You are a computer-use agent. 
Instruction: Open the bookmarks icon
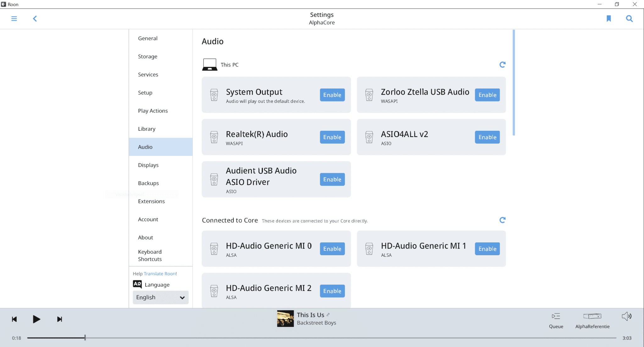[609, 19]
